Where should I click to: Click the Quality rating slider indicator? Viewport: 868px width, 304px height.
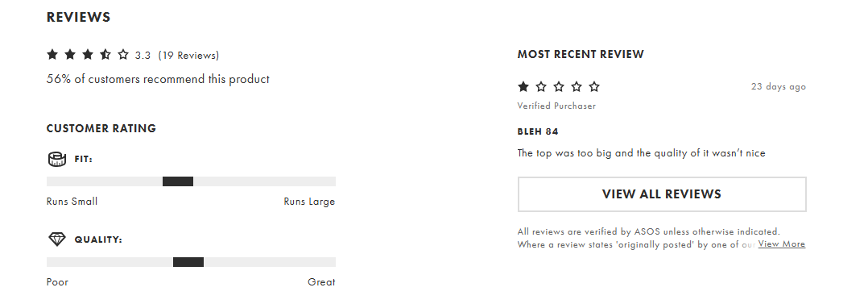click(x=188, y=262)
